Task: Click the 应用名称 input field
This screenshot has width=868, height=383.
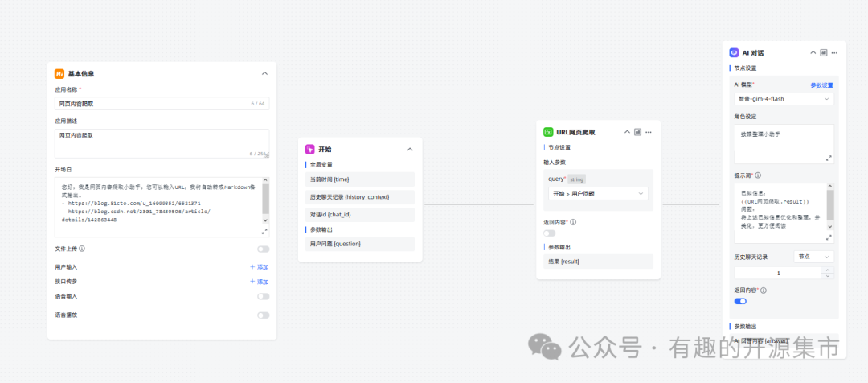Action: pos(162,104)
